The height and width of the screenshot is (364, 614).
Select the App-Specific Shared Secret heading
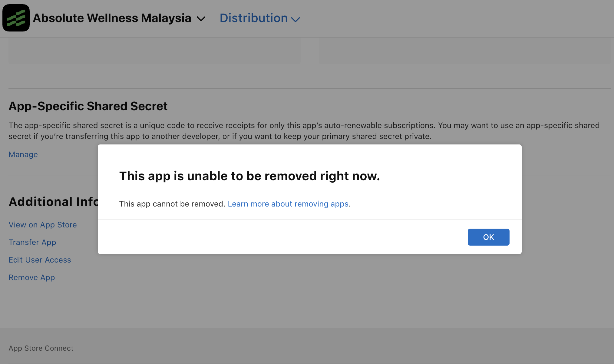click(88, 106)
